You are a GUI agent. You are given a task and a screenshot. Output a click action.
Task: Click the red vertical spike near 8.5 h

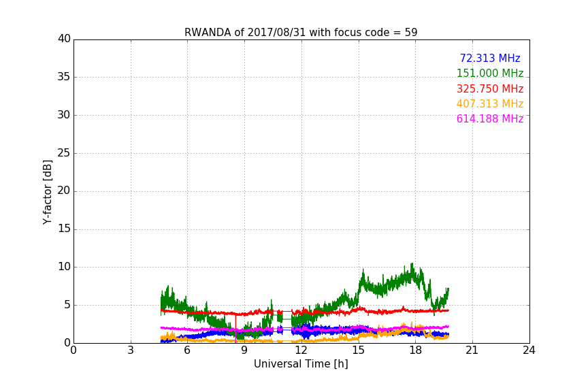coord(235,328)
